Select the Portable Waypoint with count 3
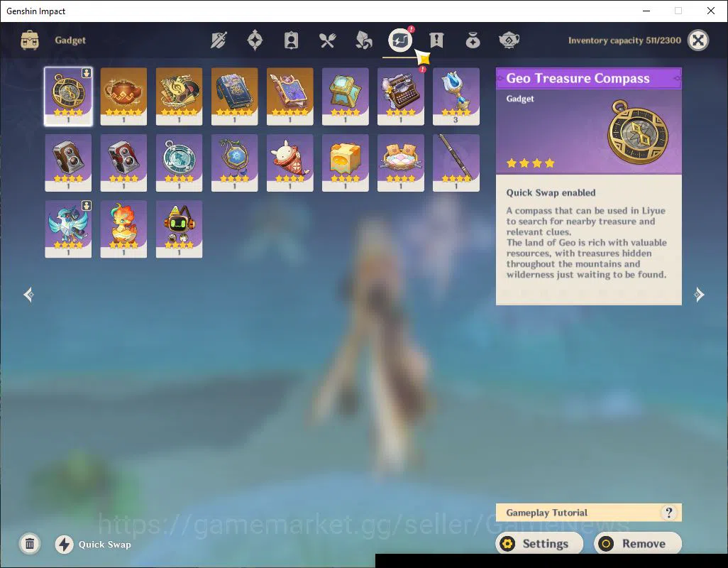The height and width of the screenshot is (568, 728). (456, 97)
